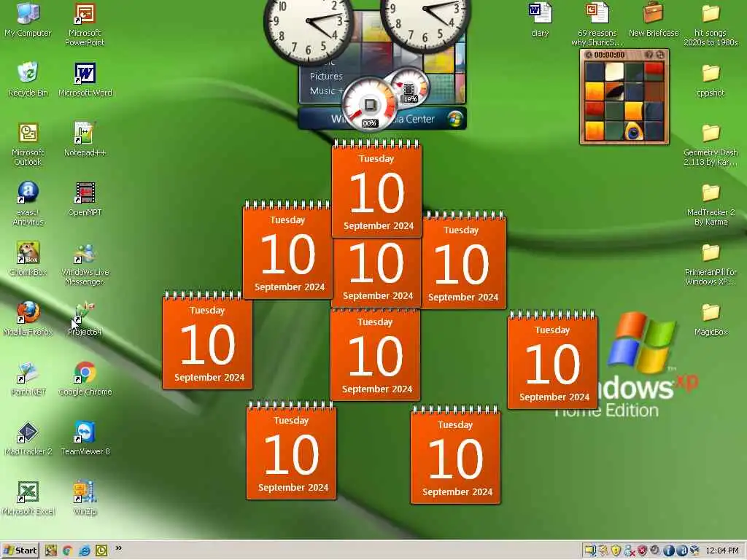The image size is (747, 560).
Task: Open the My Computer desktop icon
Action: coord(28,19)
